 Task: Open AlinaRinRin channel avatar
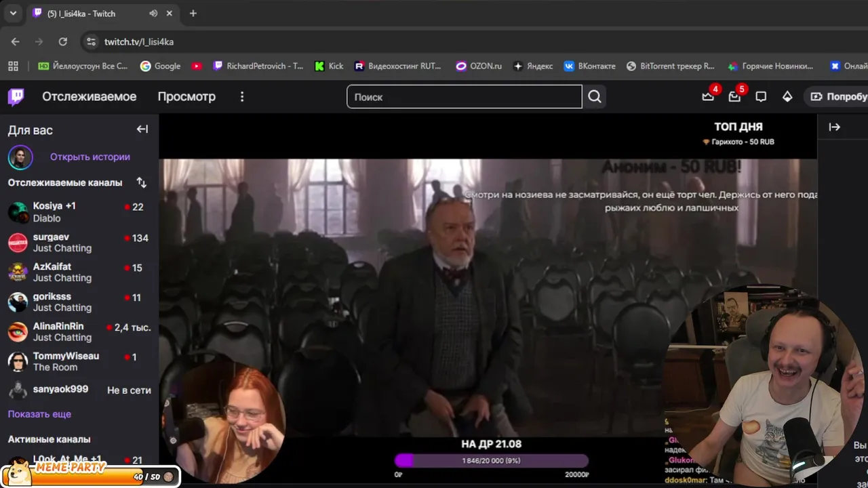(18, 331)
